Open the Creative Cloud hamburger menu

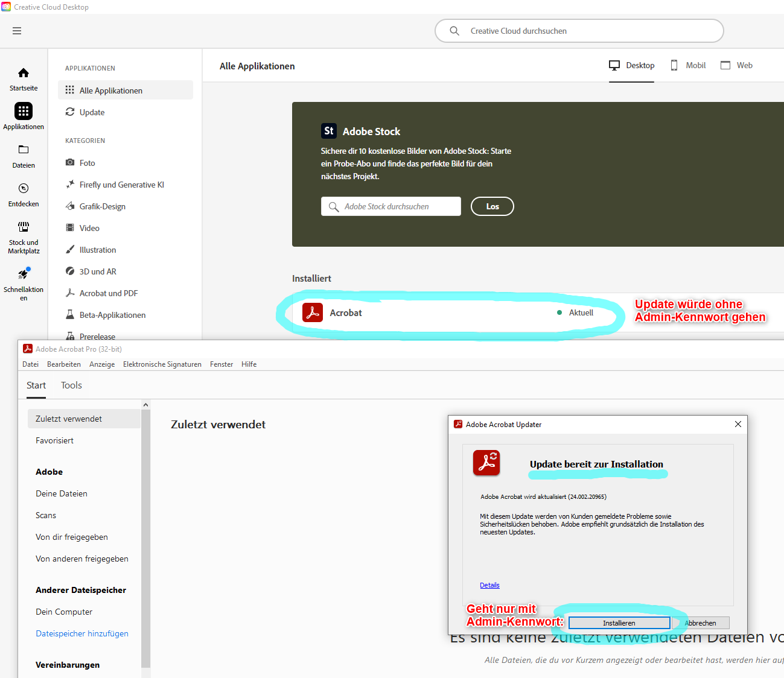(17, 30)
